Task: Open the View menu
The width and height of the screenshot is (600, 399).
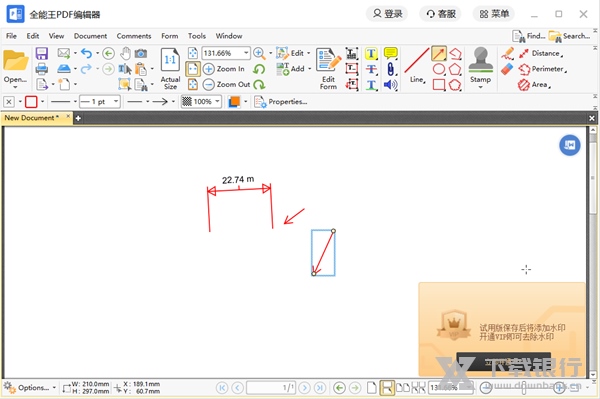Action: click(56, 36)
